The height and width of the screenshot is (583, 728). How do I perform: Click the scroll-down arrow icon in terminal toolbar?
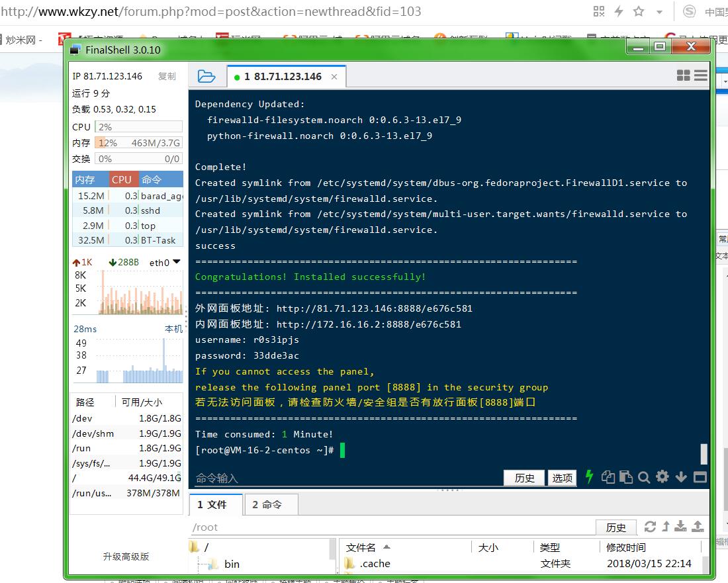(681, 477)
